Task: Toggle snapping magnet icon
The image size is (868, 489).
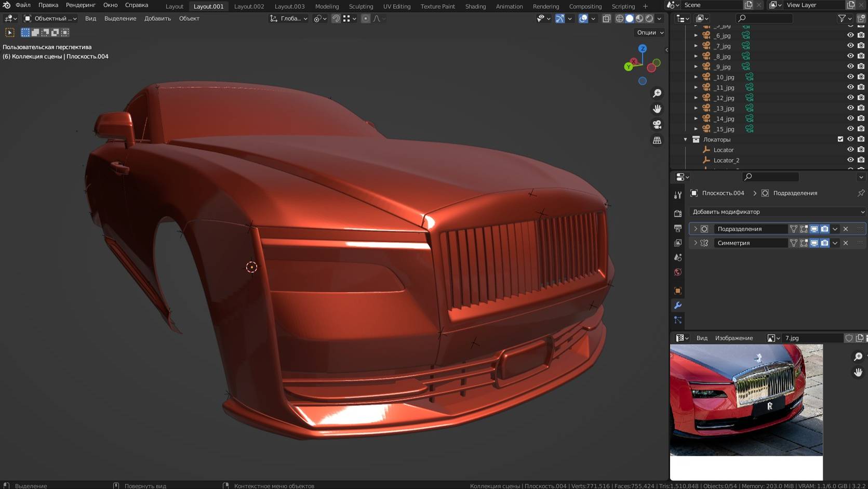Action: [x=336, y=18]
